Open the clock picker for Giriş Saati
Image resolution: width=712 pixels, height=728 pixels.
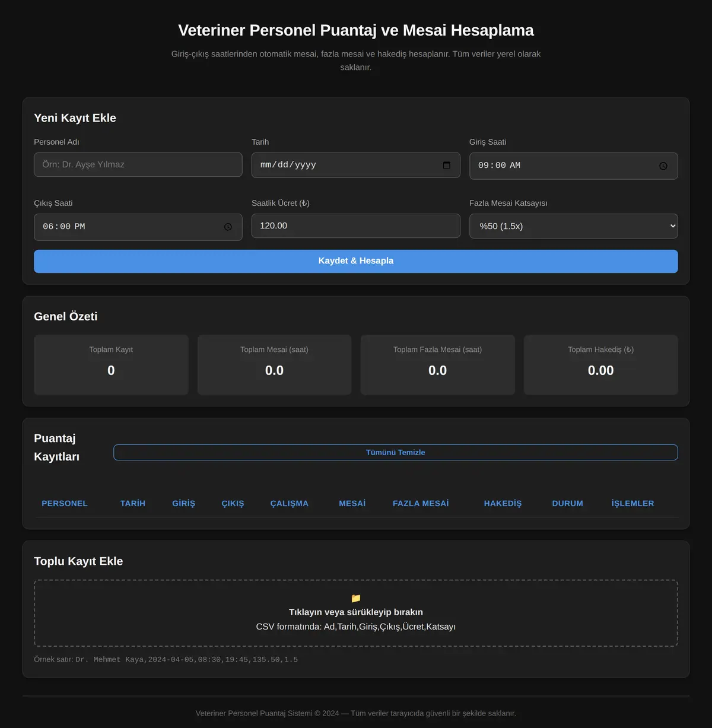point(663,166)
